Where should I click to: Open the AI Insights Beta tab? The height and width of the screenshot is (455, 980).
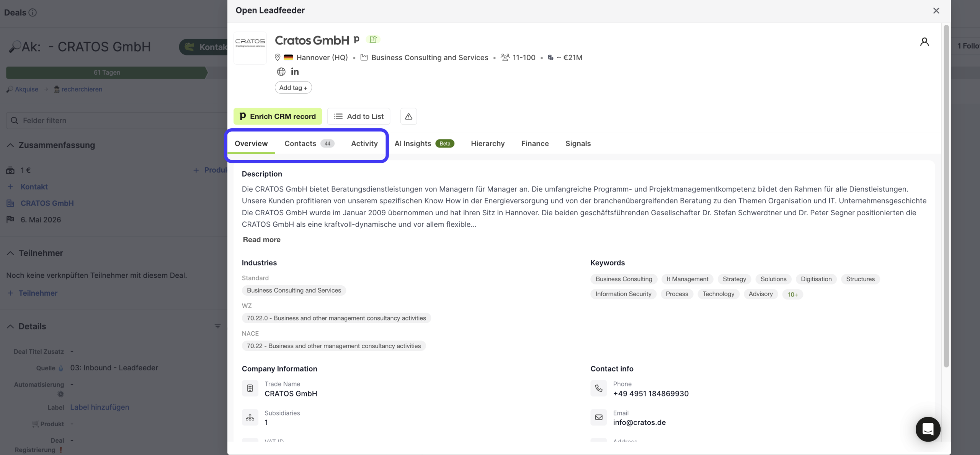tap(424, 144)
